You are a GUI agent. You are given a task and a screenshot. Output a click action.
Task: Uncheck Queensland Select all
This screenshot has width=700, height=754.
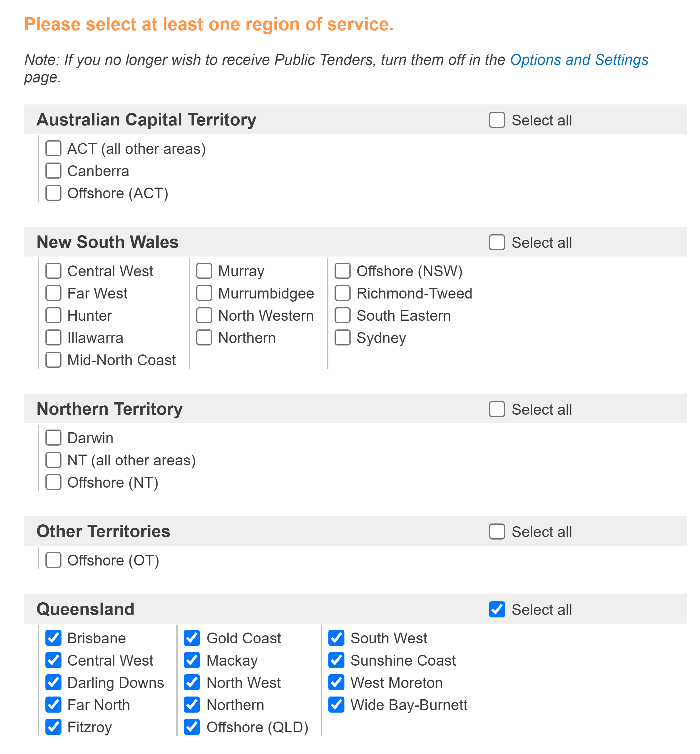pos(497,609)
